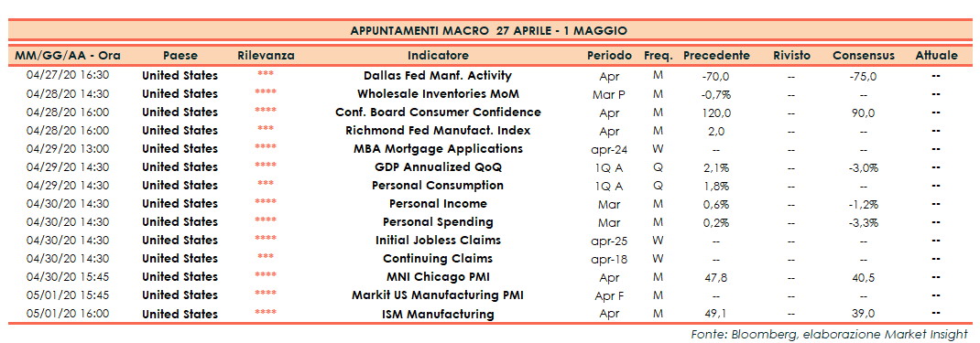Click the -75,0 consensus value
The height and width of the screenshot is (343, 980).
coord(863,76)
